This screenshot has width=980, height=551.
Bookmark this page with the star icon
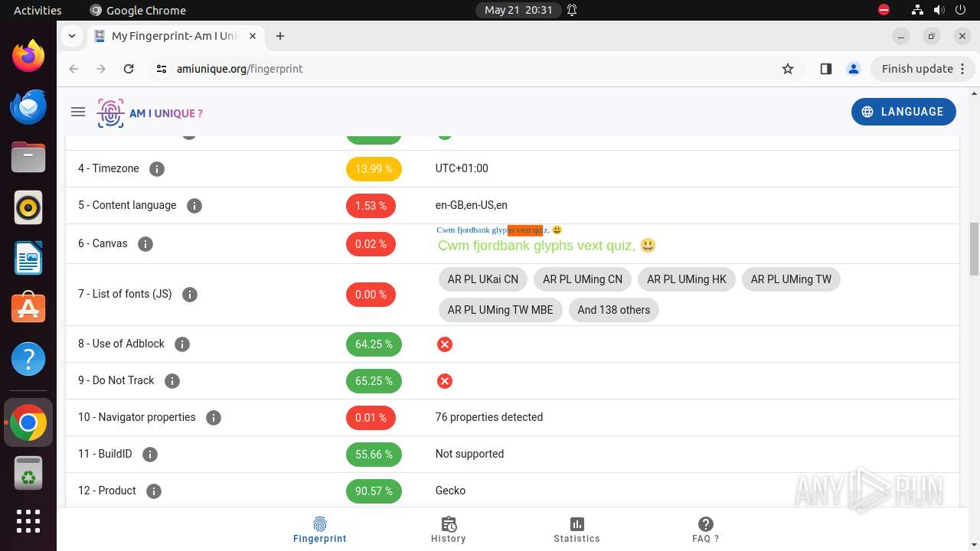point(788,69)
